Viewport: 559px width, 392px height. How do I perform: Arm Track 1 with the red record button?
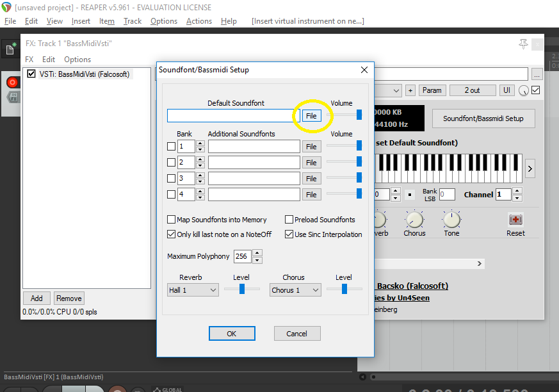(x=12, y=83)
